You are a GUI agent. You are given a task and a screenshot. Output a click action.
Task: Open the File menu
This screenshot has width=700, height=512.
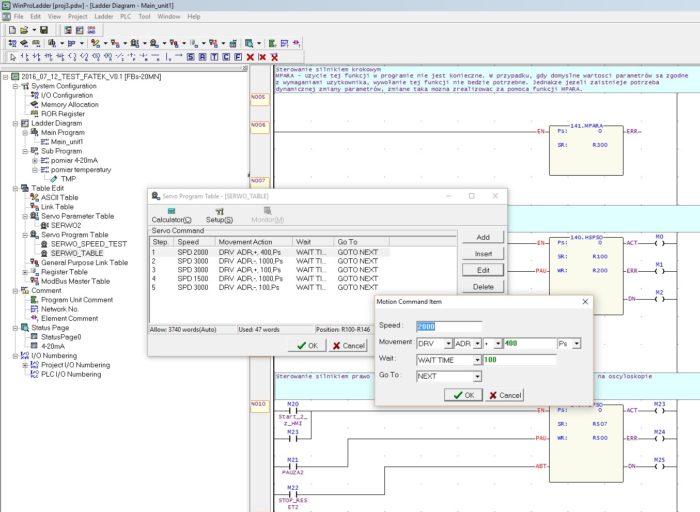[18, 17]
